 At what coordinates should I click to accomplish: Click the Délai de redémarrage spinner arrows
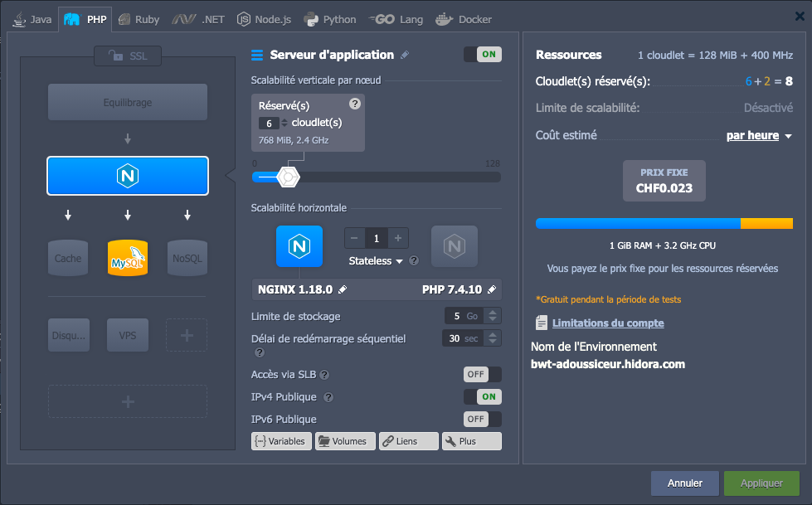[x=493, y=338]
